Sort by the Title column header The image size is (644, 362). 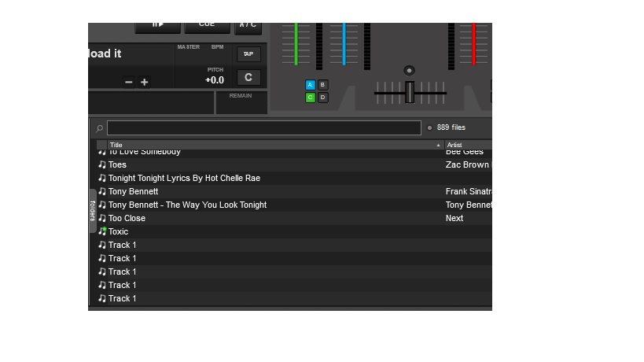[275, 145]
